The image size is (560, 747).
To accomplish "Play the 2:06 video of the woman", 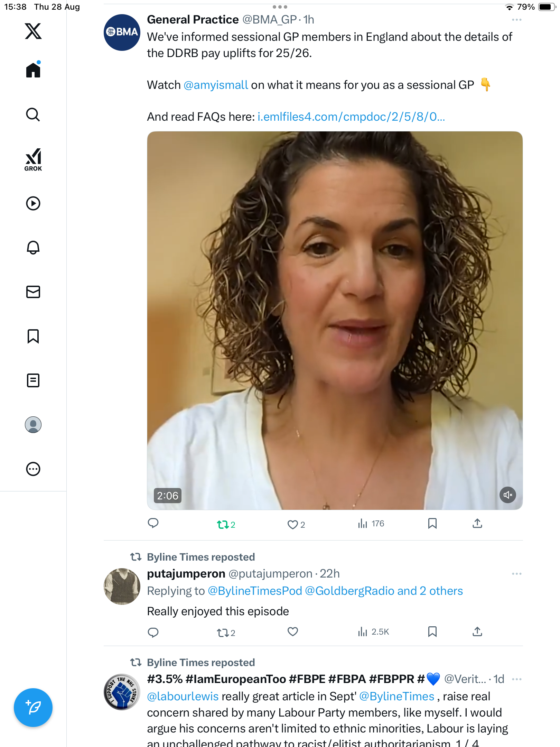I will 335,320.
